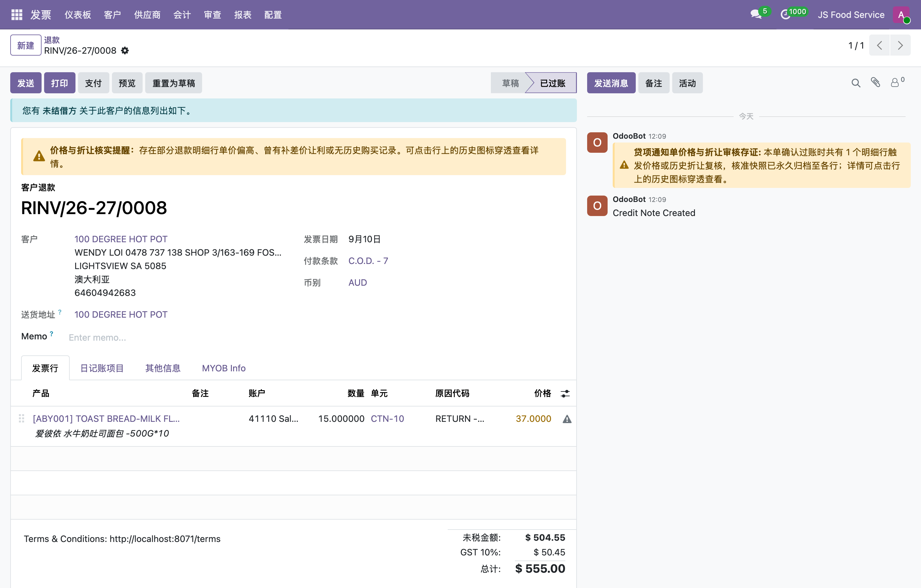Screen dimensions: 921x588
Task: Open delivery address link 100 DEGREE HOT POT
Action: pos(121,314)
